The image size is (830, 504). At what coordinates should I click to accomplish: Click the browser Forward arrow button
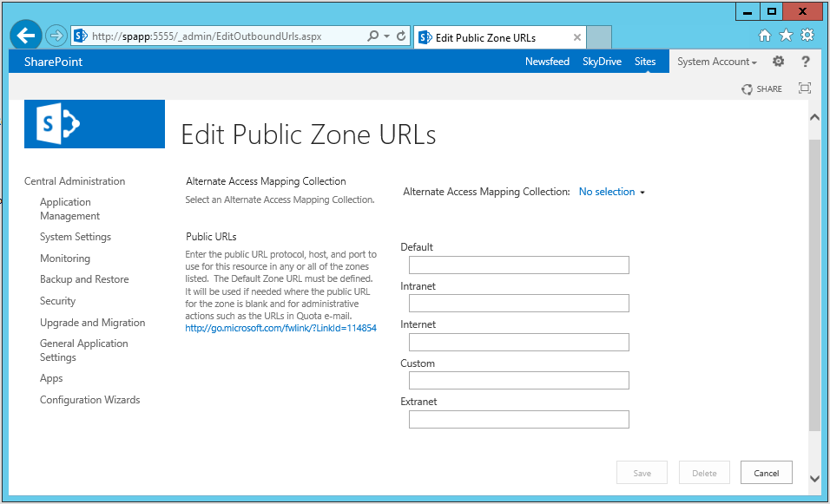pos(56,36)
